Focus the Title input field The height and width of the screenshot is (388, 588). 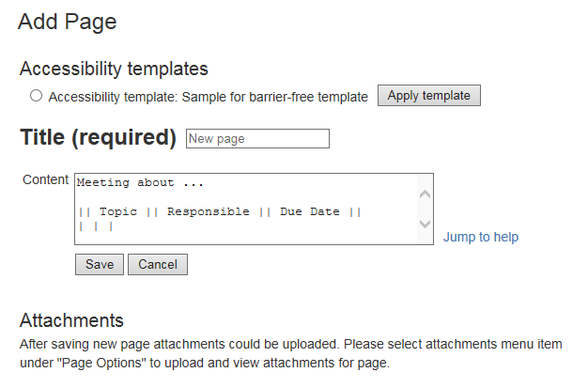point(258,139)
